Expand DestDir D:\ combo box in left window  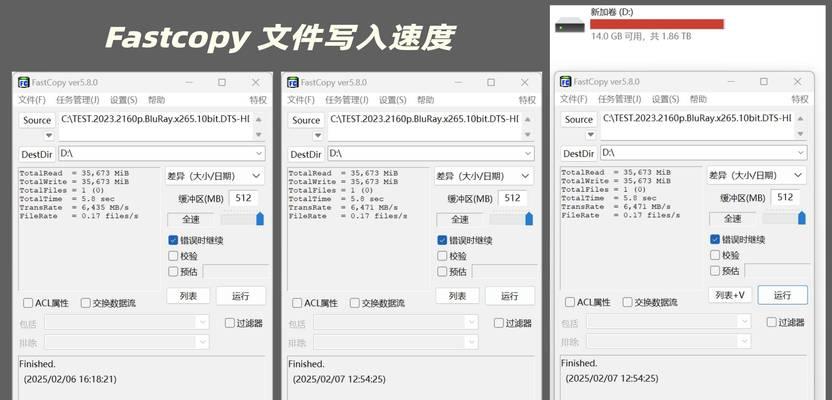[259, 154]
